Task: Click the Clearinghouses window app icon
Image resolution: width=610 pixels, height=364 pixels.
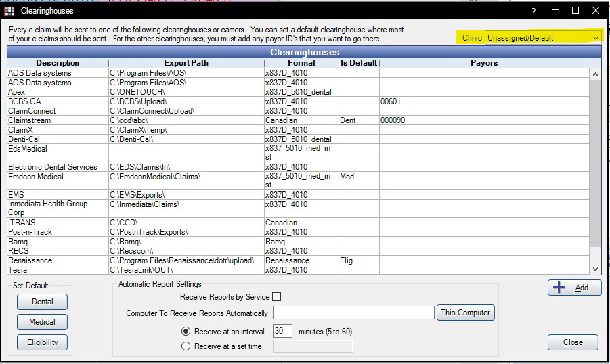Action: 9,11
